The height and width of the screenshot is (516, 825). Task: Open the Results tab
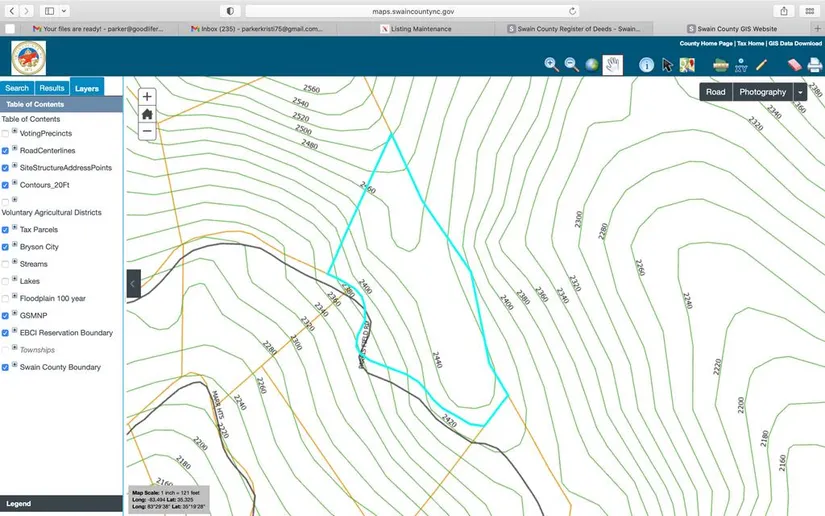click(x=52, y=88)
